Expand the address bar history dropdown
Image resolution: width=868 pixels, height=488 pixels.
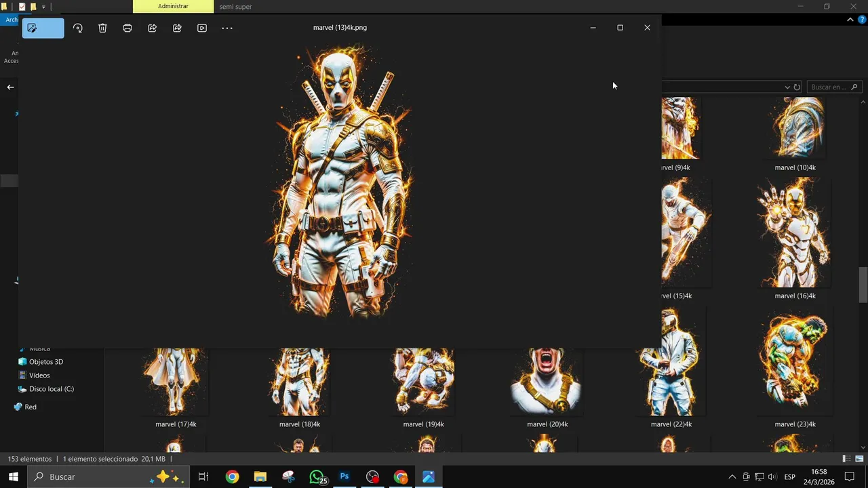click(787, 87)
